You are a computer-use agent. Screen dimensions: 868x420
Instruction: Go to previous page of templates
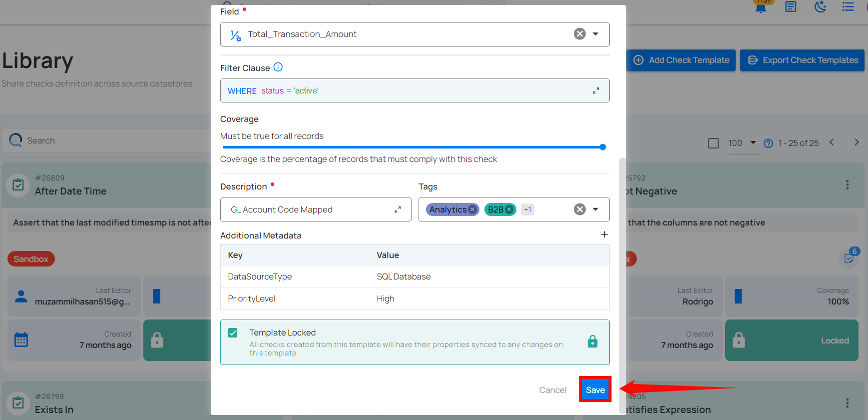pos(832,142)
